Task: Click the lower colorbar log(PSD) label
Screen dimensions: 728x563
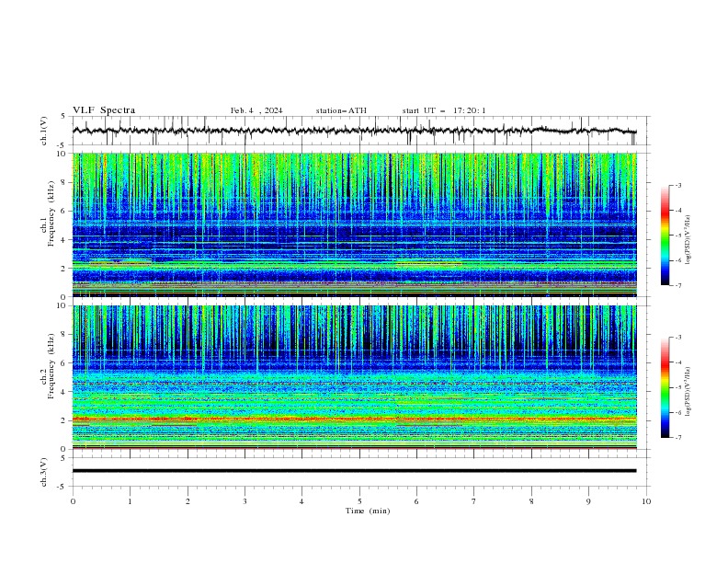Action: click(x=688, y=392)
